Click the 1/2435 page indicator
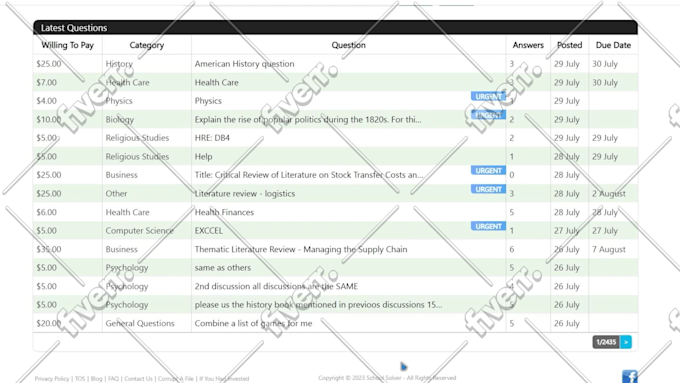Screen dimensions: 680x383 [x=606, y=342]
